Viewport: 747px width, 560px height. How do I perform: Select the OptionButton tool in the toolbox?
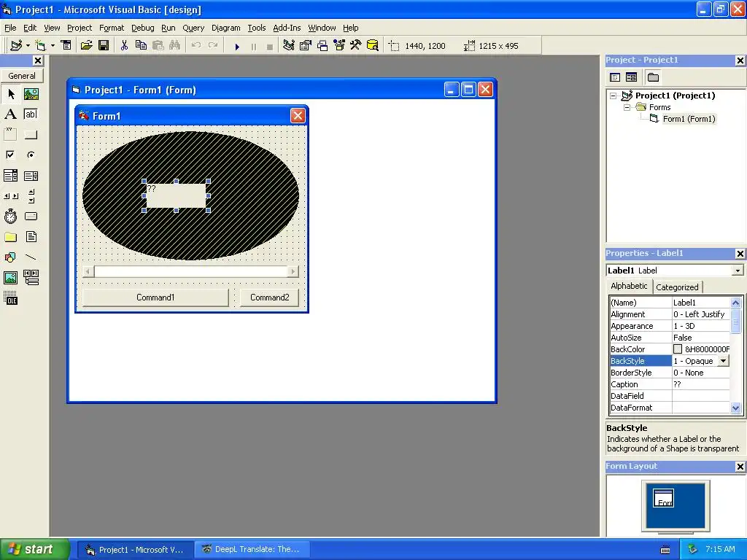tap(31, 155)
